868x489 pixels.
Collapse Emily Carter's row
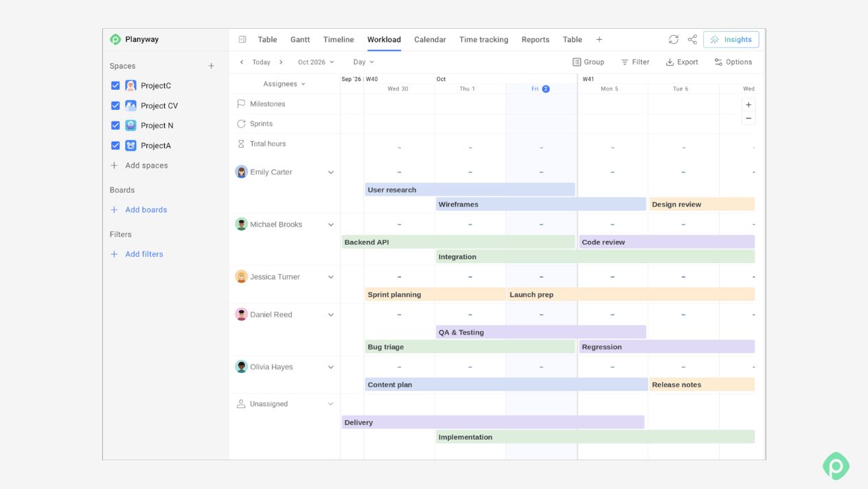point(330,172)
